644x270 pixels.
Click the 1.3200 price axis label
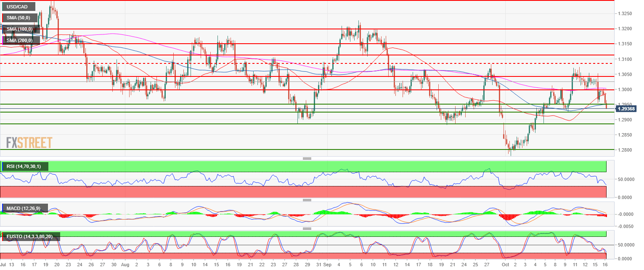click(x=627, y=29)
